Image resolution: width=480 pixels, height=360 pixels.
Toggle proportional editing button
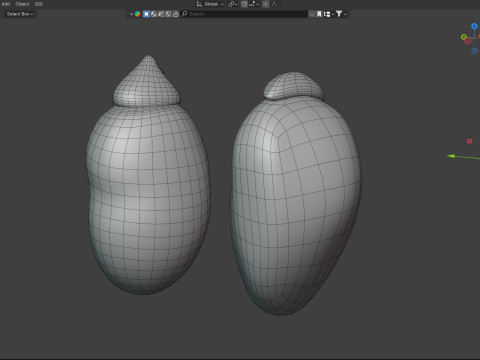click(265, 4)
